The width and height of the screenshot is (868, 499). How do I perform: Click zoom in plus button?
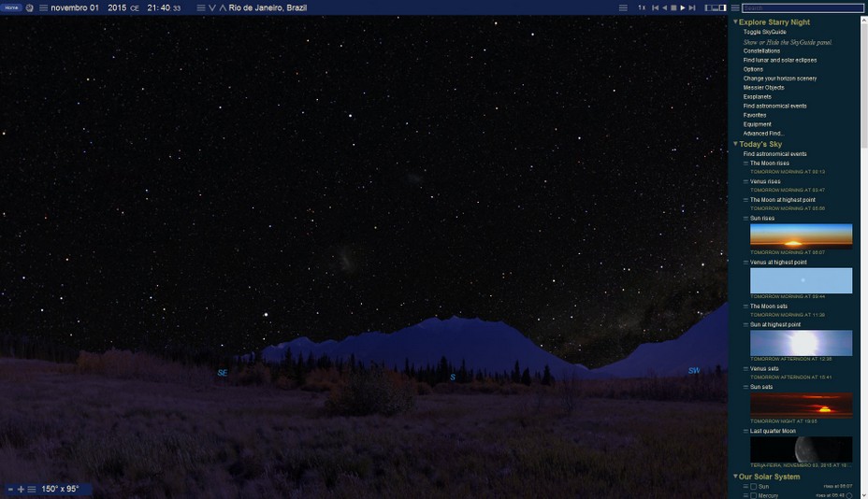pyautogui.click(x=21, y=490)
